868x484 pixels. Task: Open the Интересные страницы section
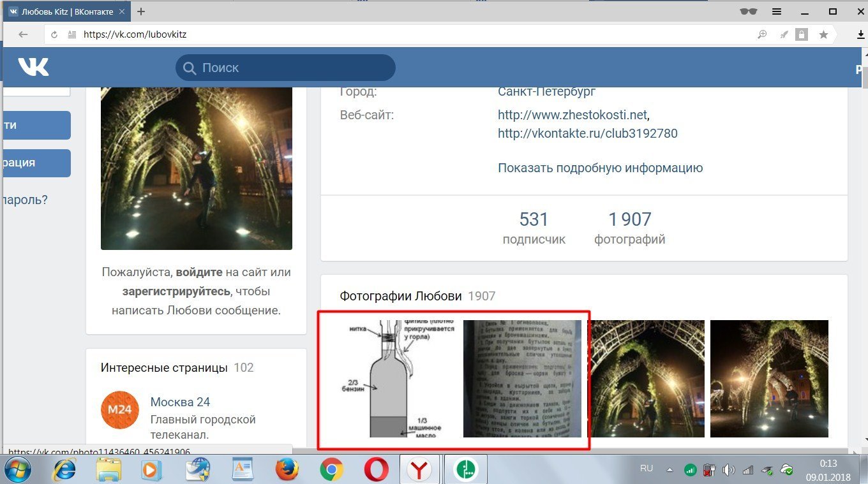(x=163, y=368)
